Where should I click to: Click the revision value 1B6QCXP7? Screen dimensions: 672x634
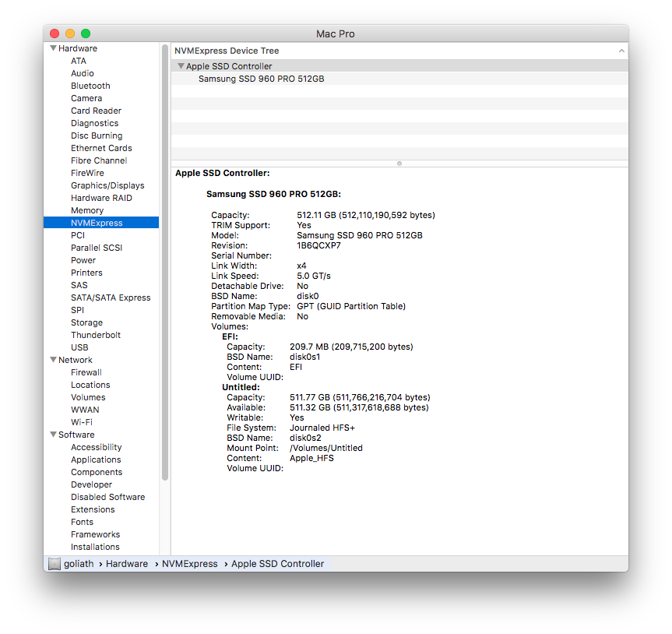[318, 245]
